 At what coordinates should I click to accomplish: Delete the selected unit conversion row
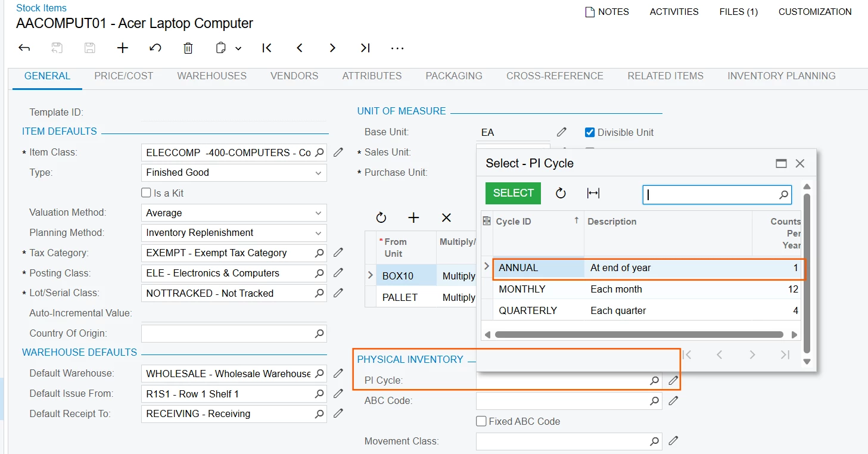point(446,218)
